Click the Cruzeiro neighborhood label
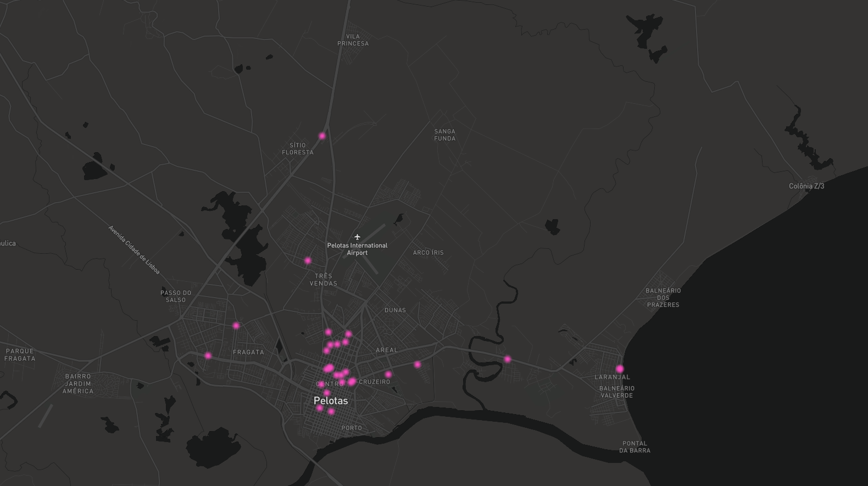This screenshot has height=486, width=868. [x=374, y=382]
